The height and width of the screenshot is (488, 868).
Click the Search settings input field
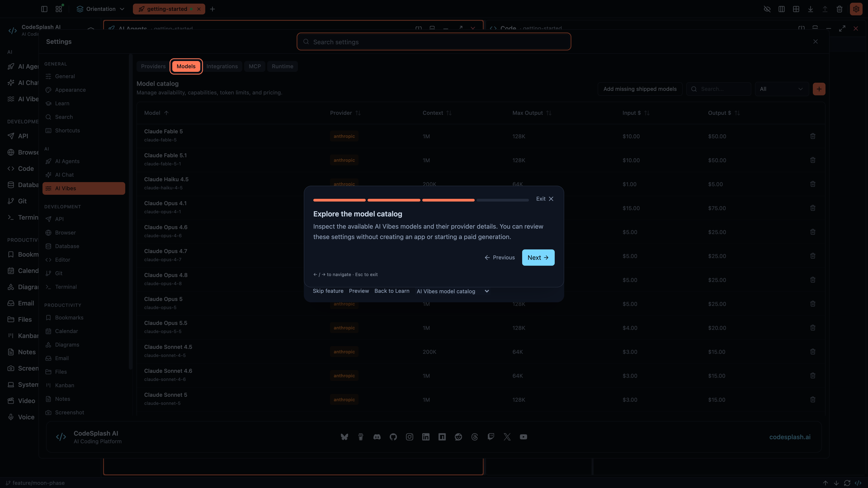click(x=434, y=42)
